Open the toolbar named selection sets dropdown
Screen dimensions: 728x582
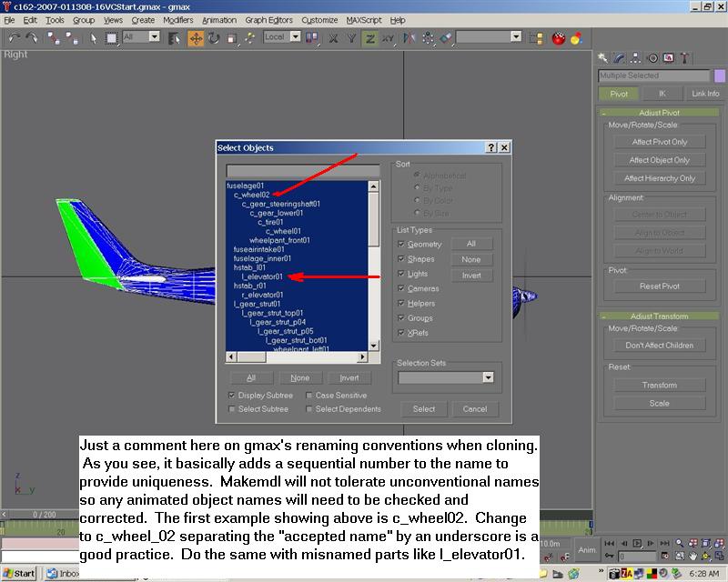(x=516, y=36)
